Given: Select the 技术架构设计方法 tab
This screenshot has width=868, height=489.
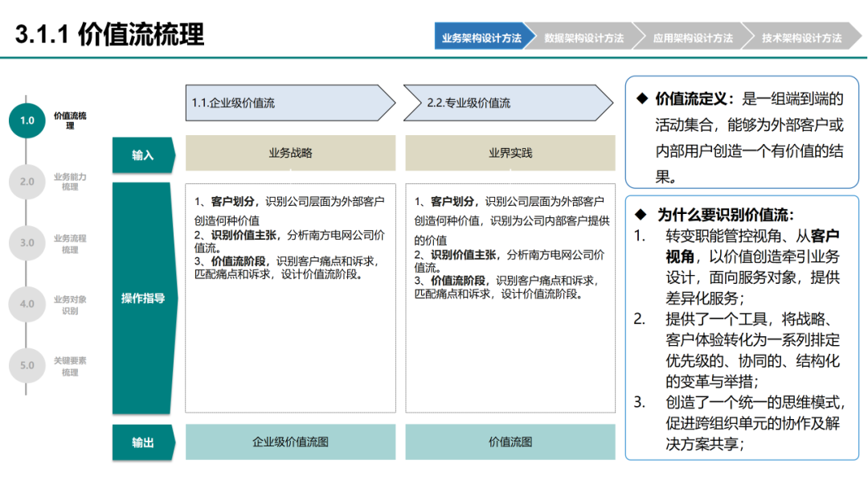Looking at the screenshot, I should tap(801, 36).
